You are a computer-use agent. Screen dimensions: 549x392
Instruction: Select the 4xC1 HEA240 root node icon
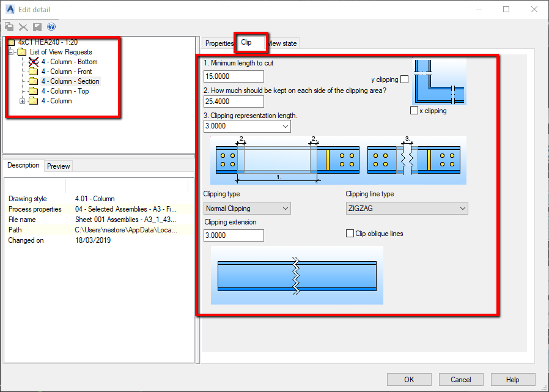click(x=12, y=42)
